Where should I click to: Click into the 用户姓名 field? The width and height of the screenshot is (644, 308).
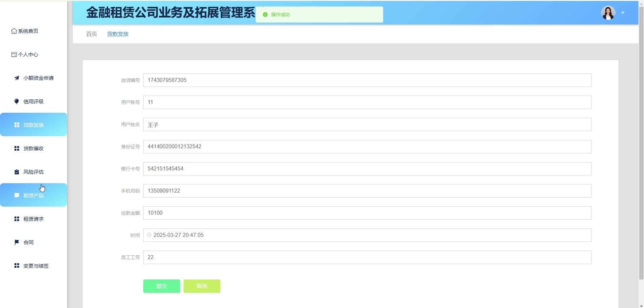(x=367, y=124)
